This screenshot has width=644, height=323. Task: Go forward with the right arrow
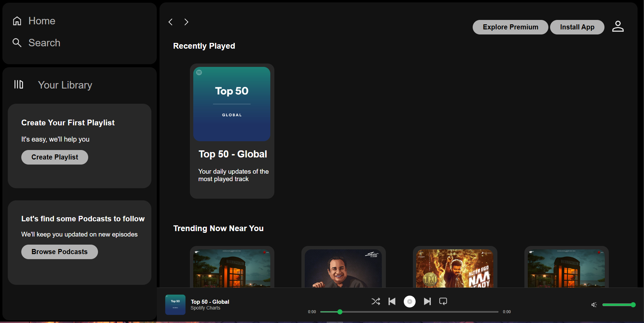pyautogui.click(x=186, y=22)
